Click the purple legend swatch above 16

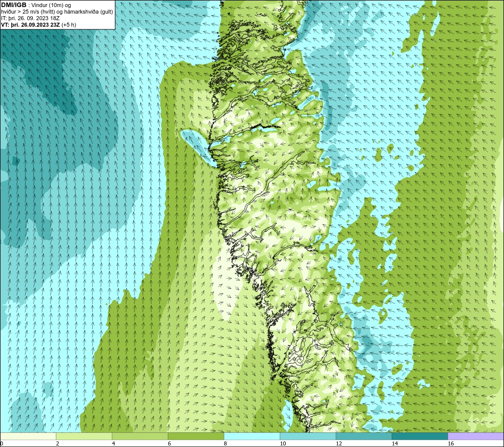click(476, 436)
